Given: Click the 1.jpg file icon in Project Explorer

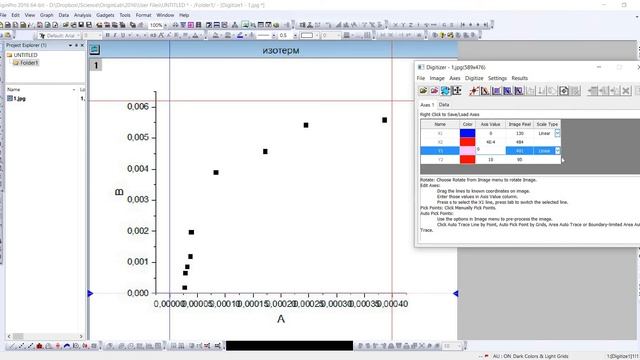Looking at the screenshot, I should [x=10, y=98].
